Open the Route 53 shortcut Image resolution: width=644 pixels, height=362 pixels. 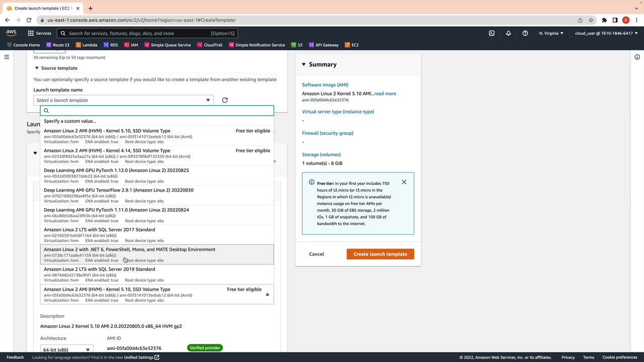(x=57, y=45)
